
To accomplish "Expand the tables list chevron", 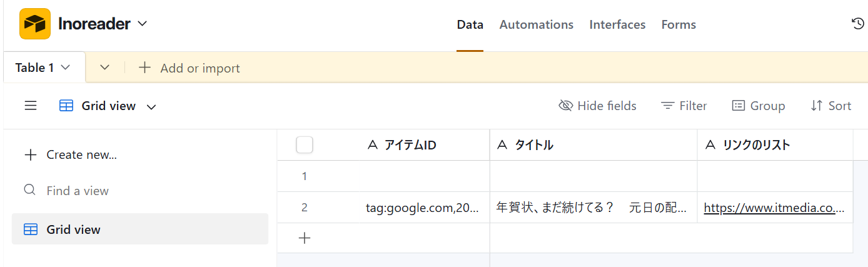I will tap(105, 68).
